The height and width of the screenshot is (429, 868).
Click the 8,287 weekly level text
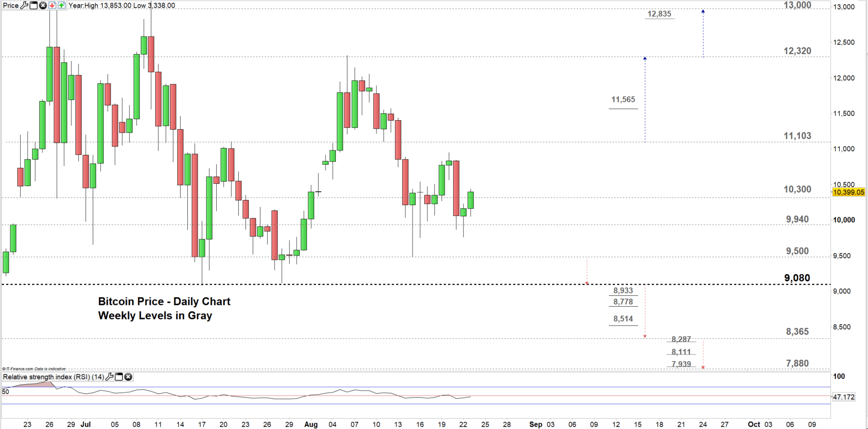681,339
